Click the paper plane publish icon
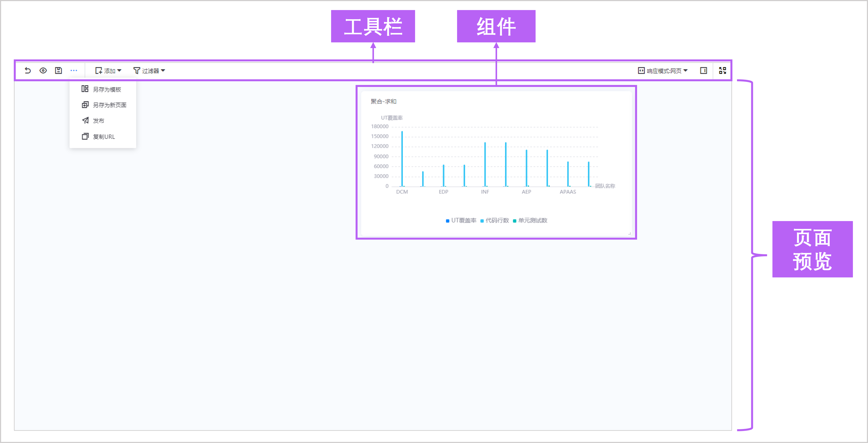 85,121
